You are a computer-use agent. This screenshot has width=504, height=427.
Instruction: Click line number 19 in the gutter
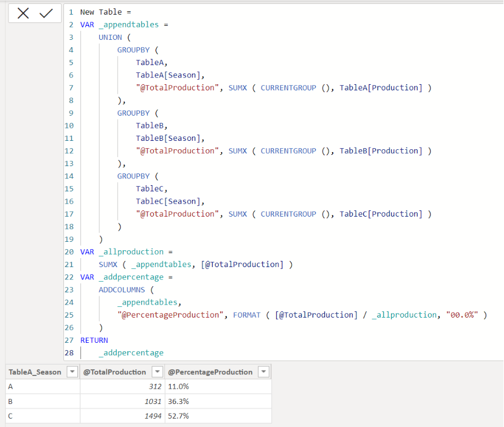pos(69,240)
